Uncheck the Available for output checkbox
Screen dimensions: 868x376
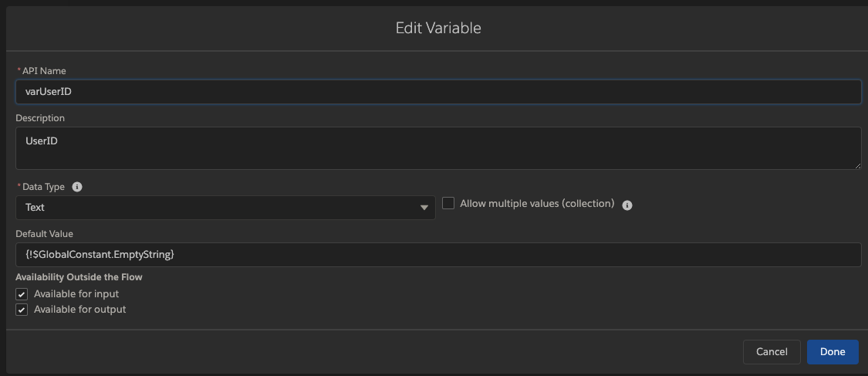[x=22, y=310]
